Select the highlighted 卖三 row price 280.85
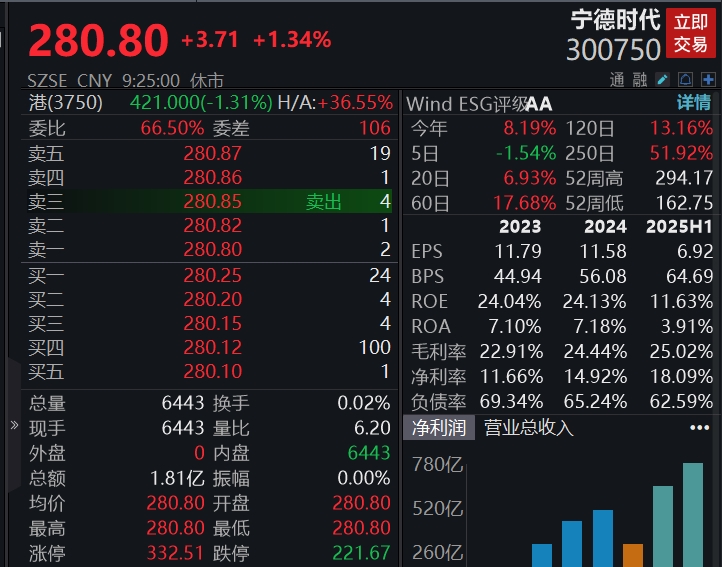Screen dimensions: 722x567 212,201
